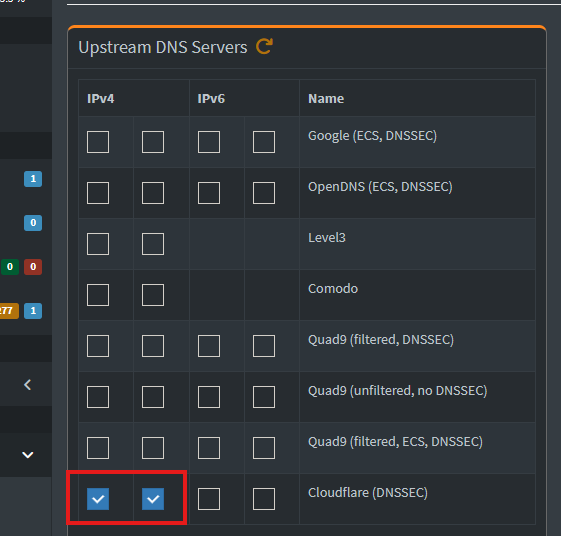This screenshot has width=561, height=536.
Task: Click the blue 1 badge beside the 277 badge
Action: coord(33,311)
